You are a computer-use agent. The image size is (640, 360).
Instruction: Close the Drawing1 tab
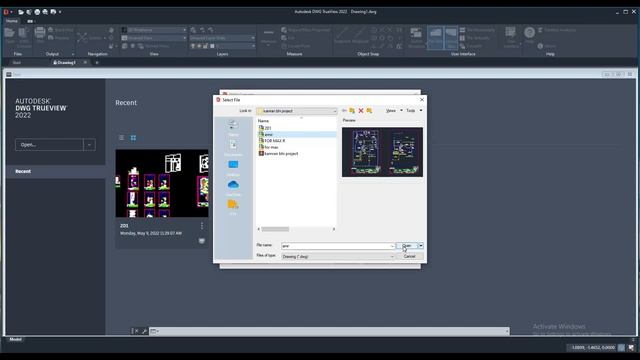[85, 62]
